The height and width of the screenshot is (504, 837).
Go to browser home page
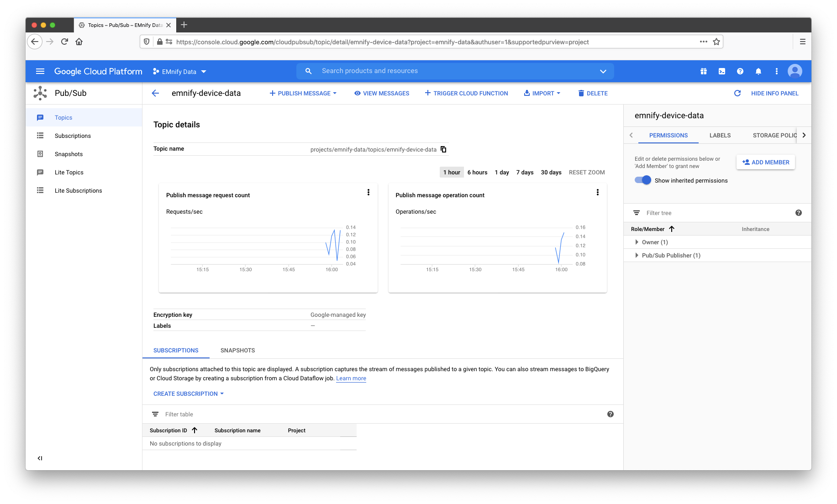pos(79,42)
